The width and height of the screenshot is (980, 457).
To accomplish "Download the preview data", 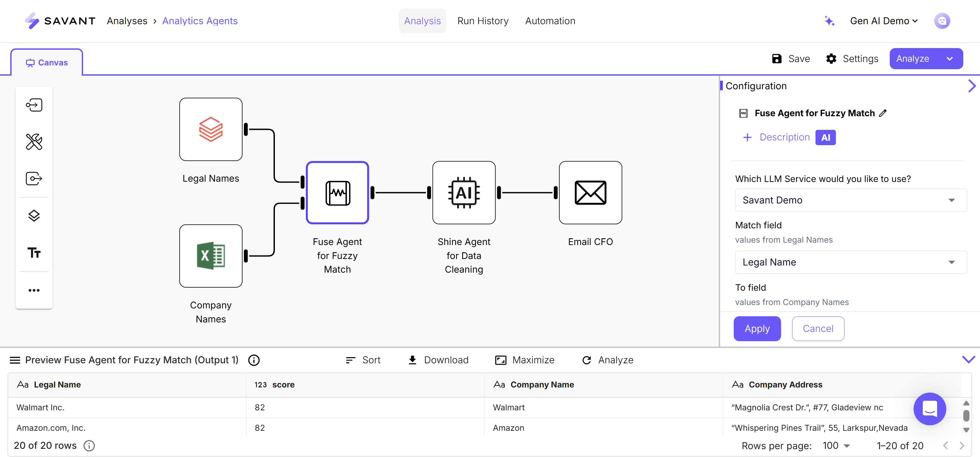I will (x=438, y=360).
